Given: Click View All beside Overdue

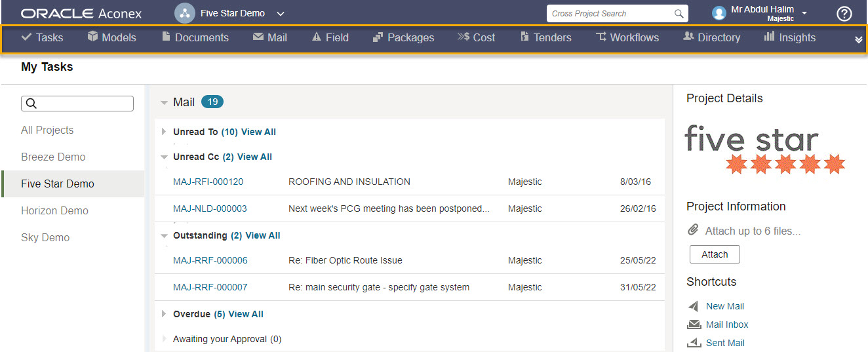Looking at the screenshot, I should 246,314.
